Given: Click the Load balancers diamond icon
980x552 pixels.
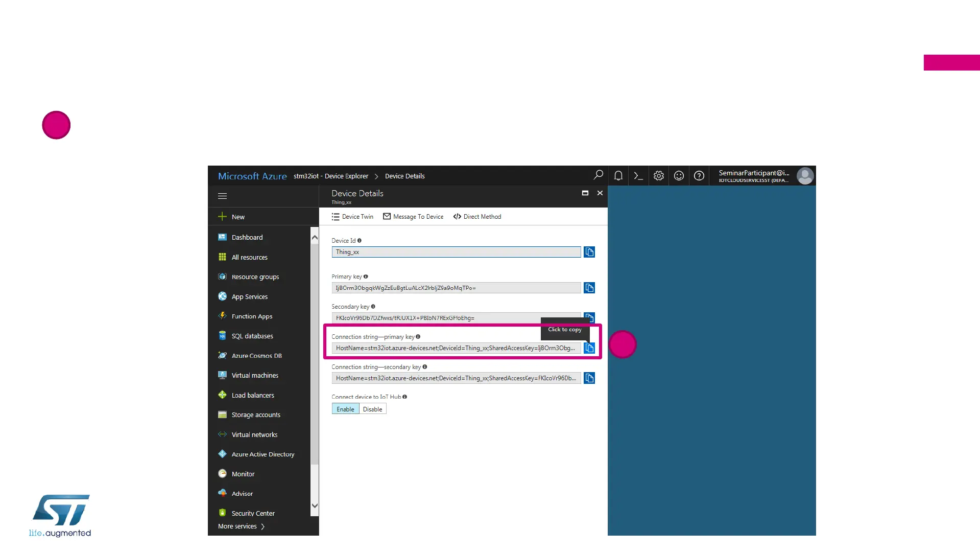Looking at the screenshot, I should 222,395.
